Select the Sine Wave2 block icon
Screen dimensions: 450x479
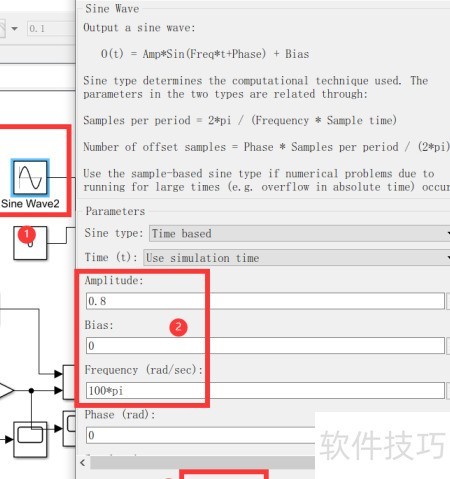30,177
